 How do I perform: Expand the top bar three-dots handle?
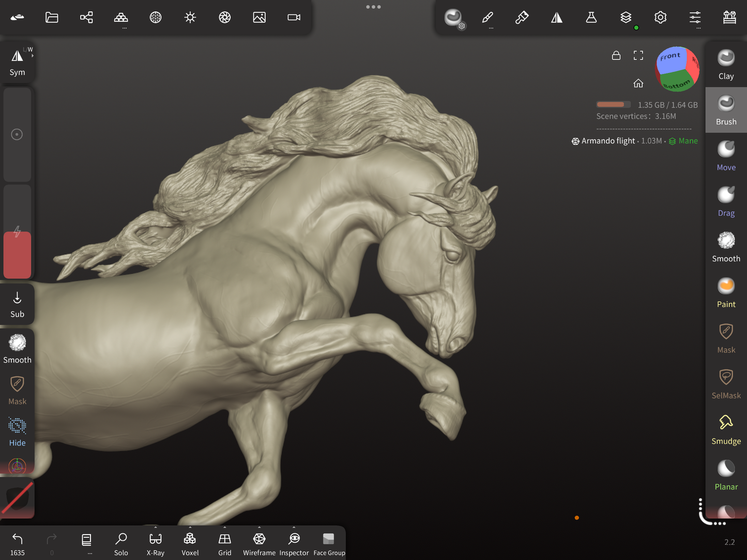[373, 7]
